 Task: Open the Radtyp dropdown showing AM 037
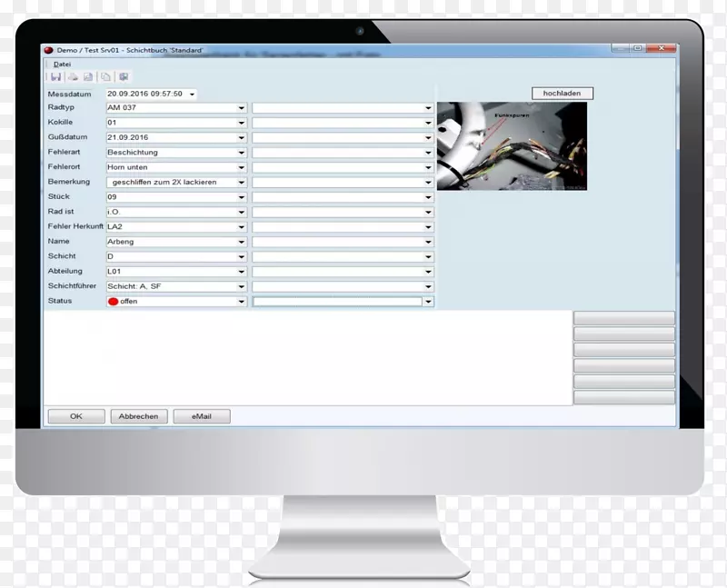[x=241, y=108]
